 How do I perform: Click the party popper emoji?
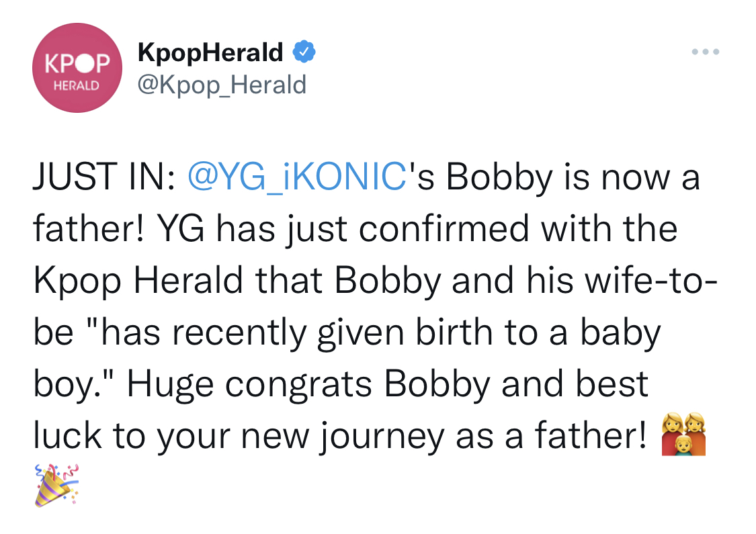56,486
